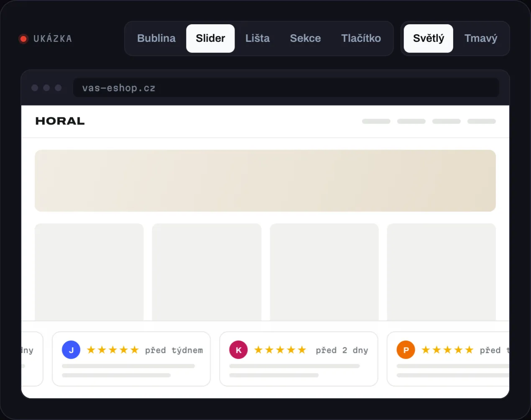Click the "před 2 dny" timestamp
Screen dimensions: 531x420
[x=342, y=350]
